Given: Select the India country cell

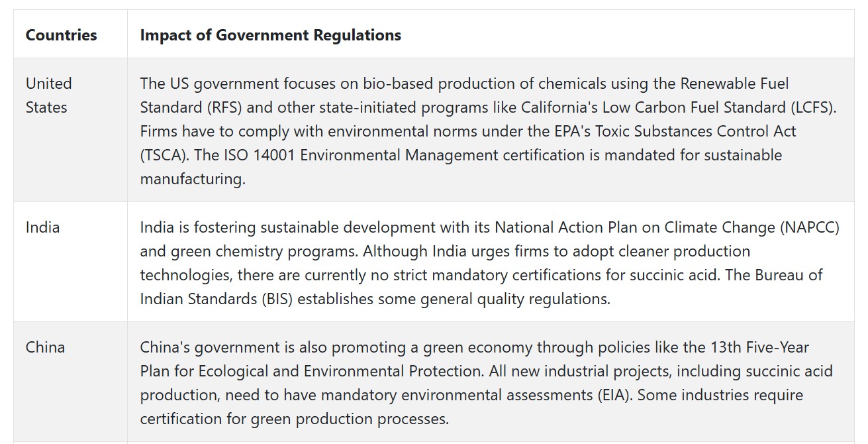Looking at the screenshot, I should pos(70,262).
